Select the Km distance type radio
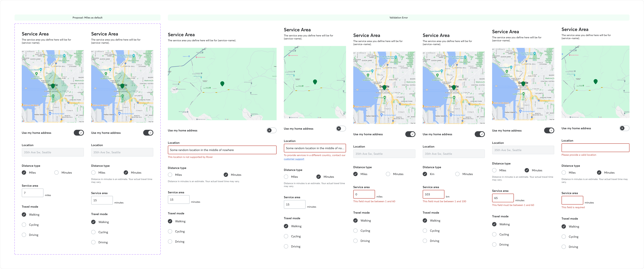 (425, 174)
